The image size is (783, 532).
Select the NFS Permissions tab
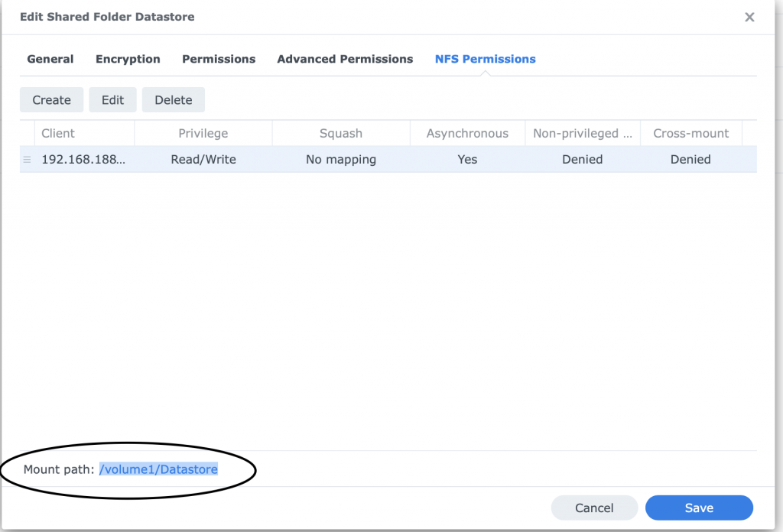485,59
